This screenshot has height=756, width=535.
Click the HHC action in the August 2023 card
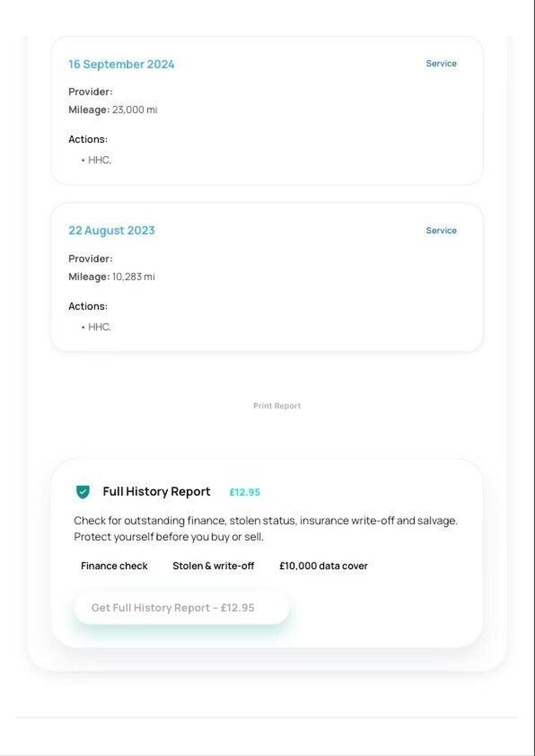click(99, 327)
